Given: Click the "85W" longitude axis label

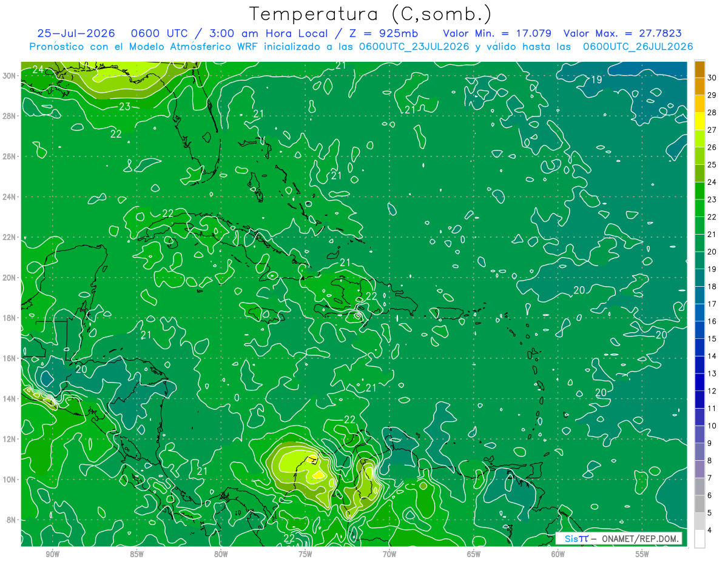Looking at the screenshot, I should pos(136,554).
